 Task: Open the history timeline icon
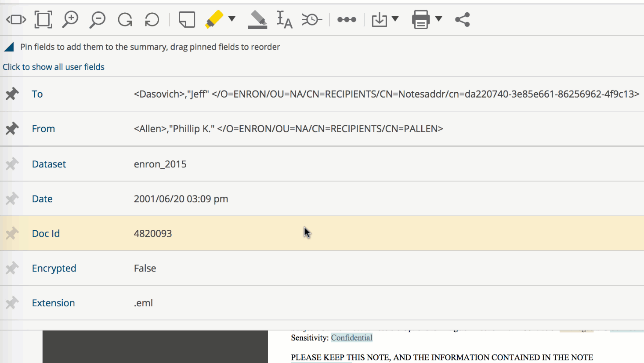point(312,20)
